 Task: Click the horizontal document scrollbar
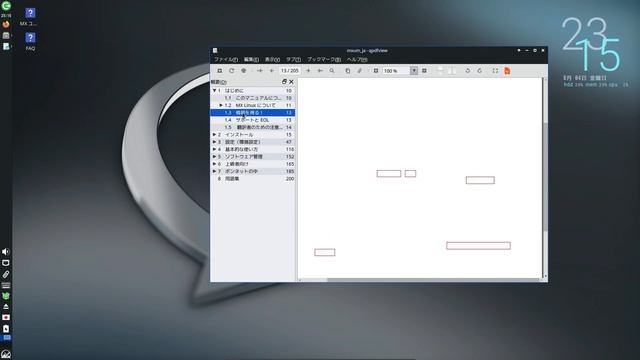420,280
